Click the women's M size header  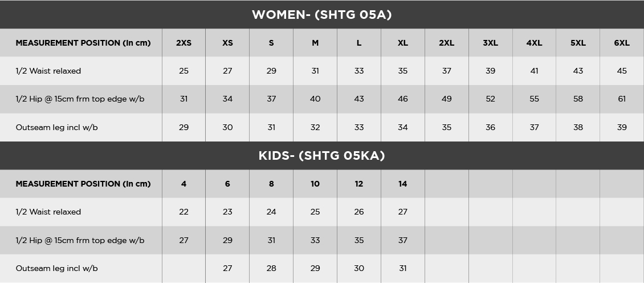(315, 43)
